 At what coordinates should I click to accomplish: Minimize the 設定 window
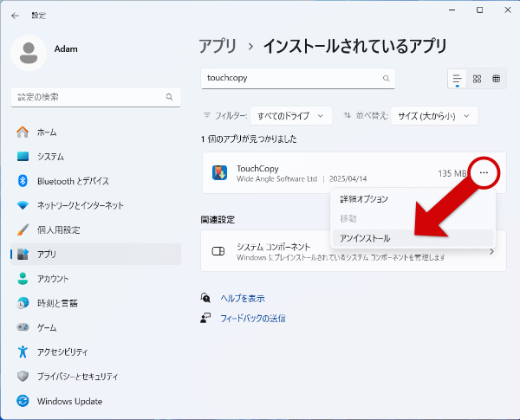[452, 10]
